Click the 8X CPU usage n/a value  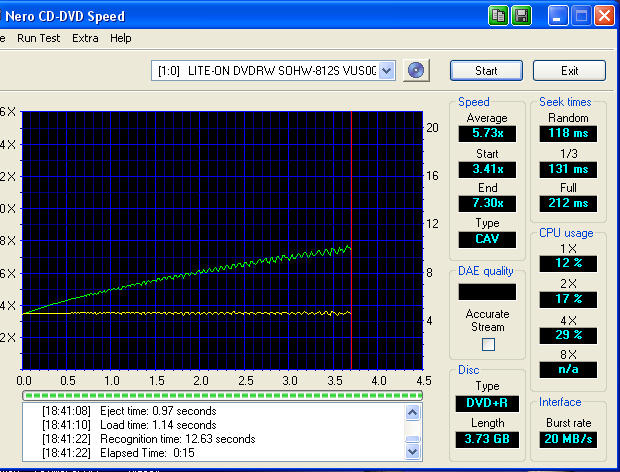(x=568, y=370)
